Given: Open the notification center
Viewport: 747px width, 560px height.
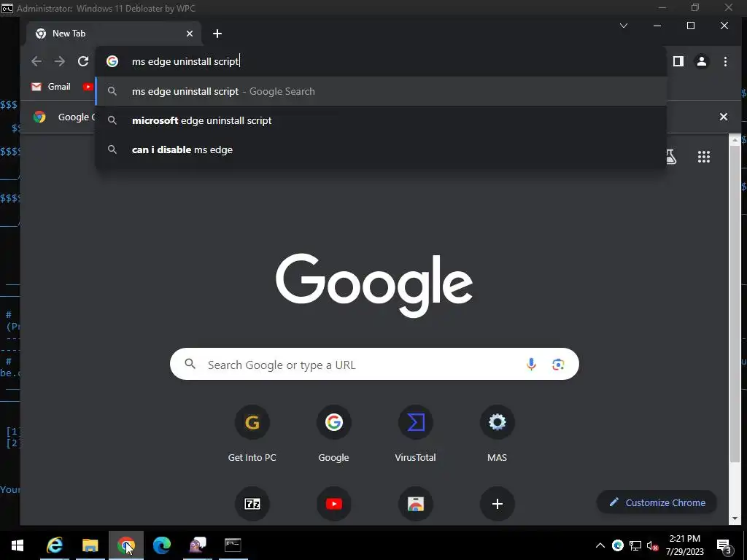Looking at the screenshot, I should 724,545.
